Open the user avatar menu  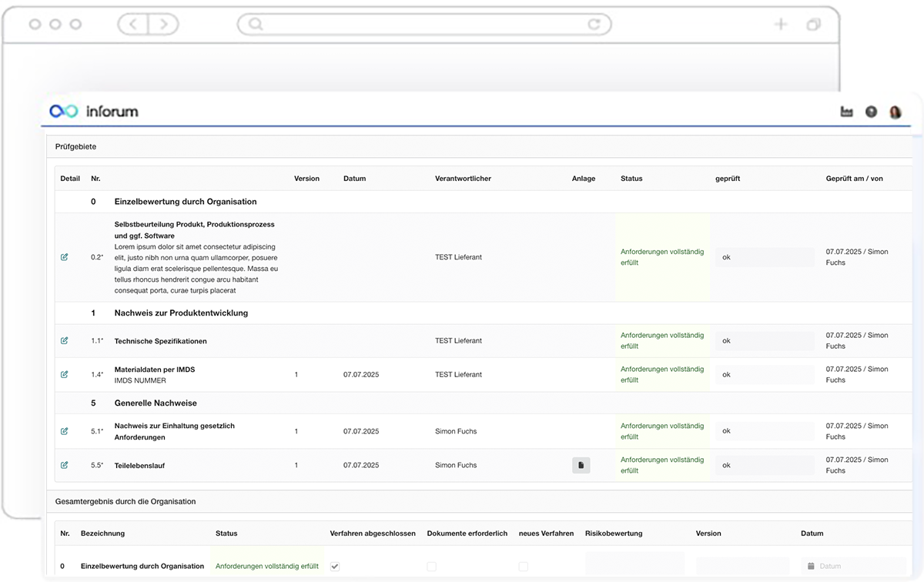pyautogui.click(x=895, y=112)
